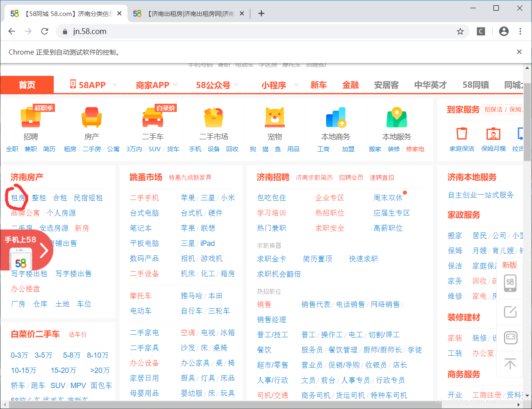Viewport: 532px width, 409px height.
Task: Click the back-to-top arrow icon
Action: point(510,364)
